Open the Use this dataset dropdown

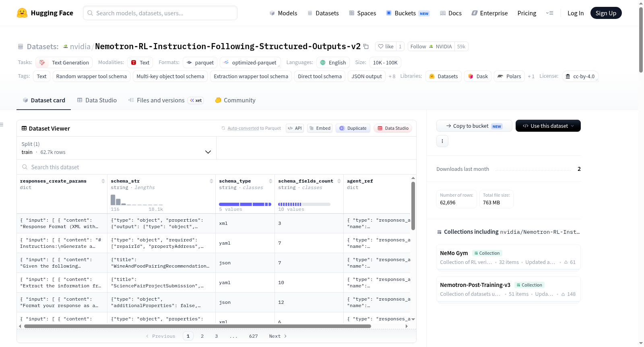(548, 126)
